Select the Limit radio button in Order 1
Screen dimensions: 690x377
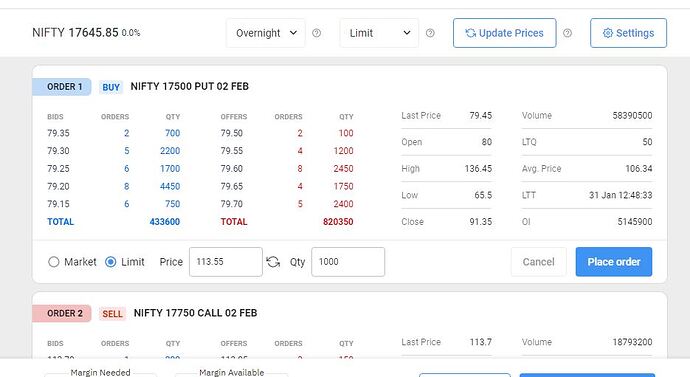point(110,262)
